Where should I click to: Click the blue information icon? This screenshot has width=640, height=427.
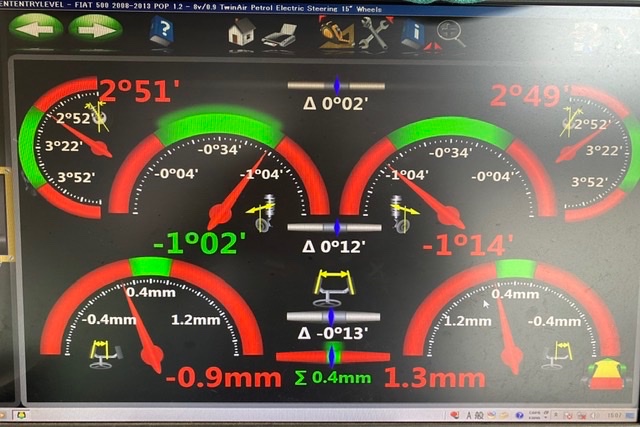coord(413,35)
